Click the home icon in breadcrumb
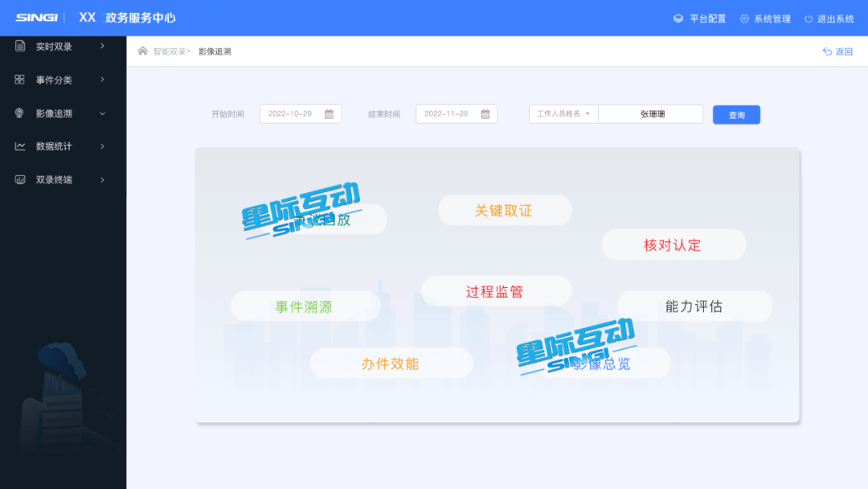This screenshot has width=868, height=489. tap(143, 51)
